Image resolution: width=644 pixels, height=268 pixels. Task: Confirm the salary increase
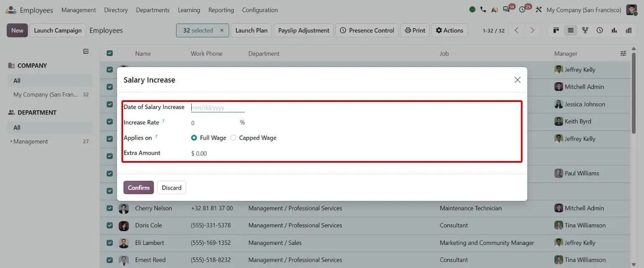coord(138,187)
